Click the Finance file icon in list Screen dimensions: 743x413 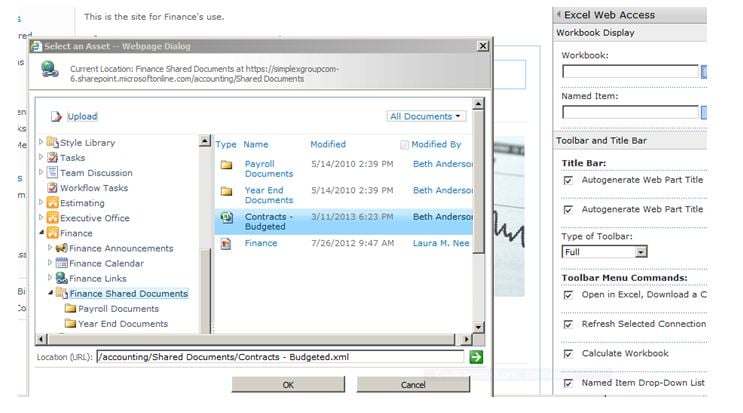pyautogui.click(x=226, y=243)
